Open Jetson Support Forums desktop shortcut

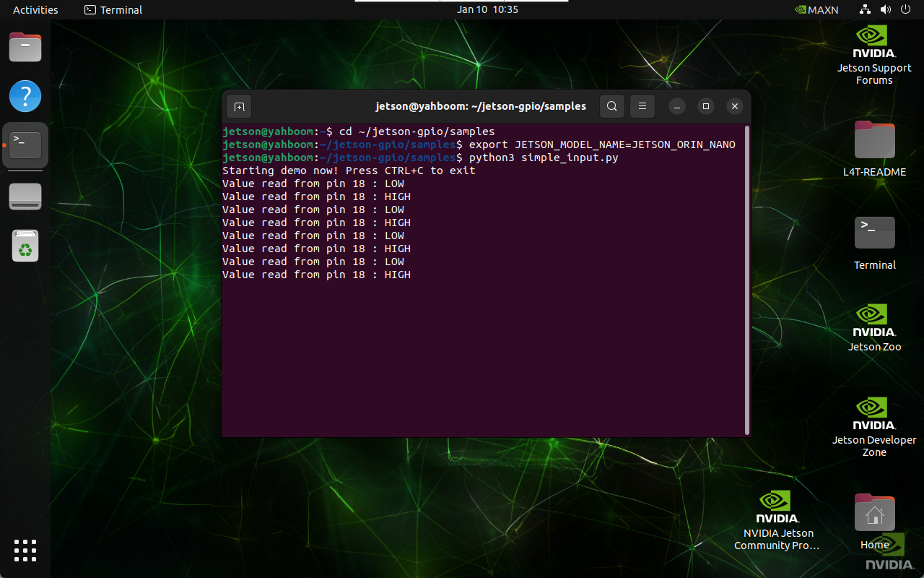(x=874, y=55)
